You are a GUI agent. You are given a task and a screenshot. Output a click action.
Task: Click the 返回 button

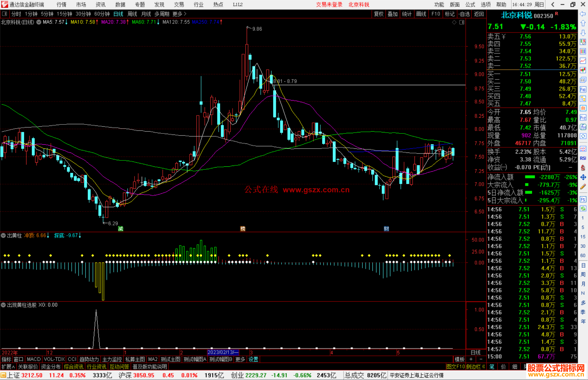(x=479, y=14)
